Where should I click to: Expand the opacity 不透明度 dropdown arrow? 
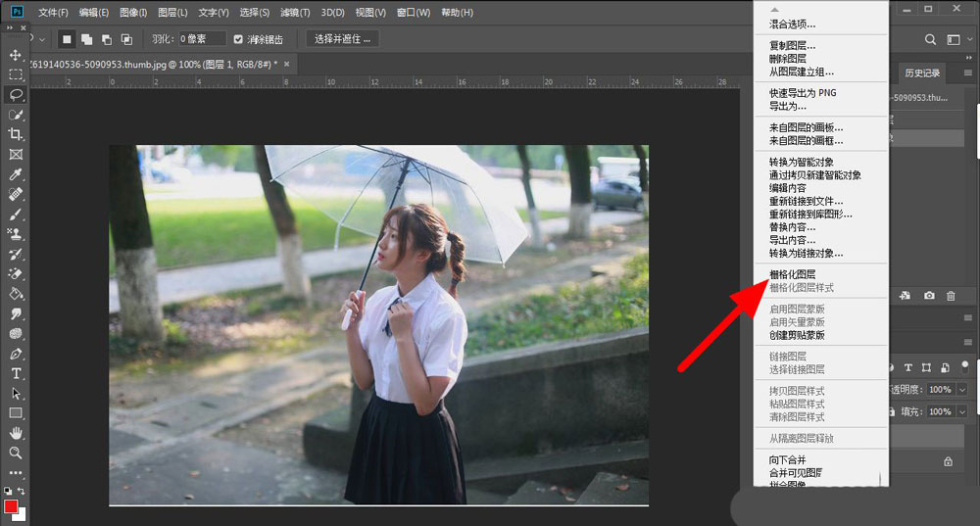(x=962, y=390)
